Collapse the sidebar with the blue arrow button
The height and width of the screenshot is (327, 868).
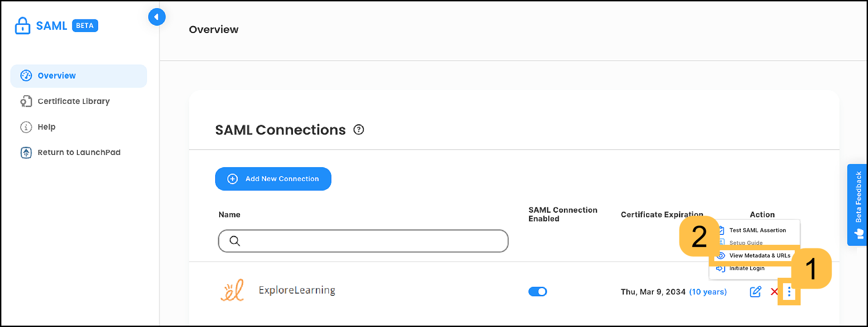157,17
